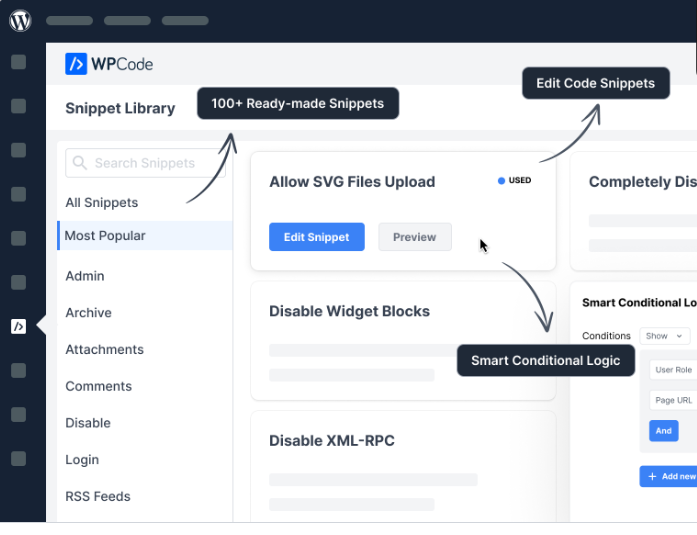Click the Preview button
Screen dimensions: 697x535
point(415,237)
